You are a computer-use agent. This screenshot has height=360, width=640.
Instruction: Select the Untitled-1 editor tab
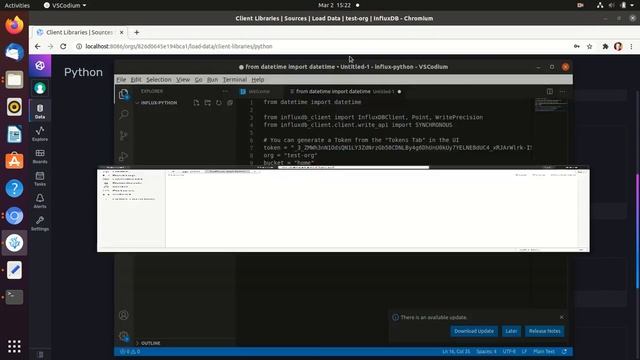(345, 91)
